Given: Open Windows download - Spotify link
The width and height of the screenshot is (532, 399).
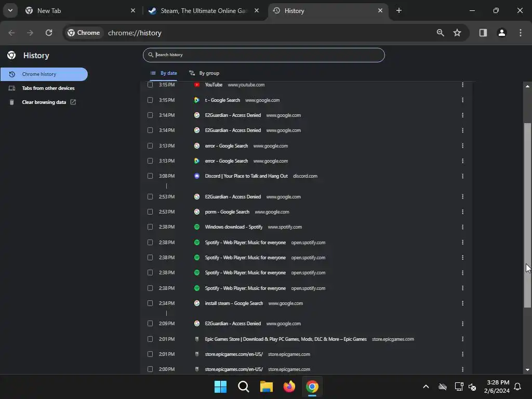Looking at the screenshot, I should 233,227.
